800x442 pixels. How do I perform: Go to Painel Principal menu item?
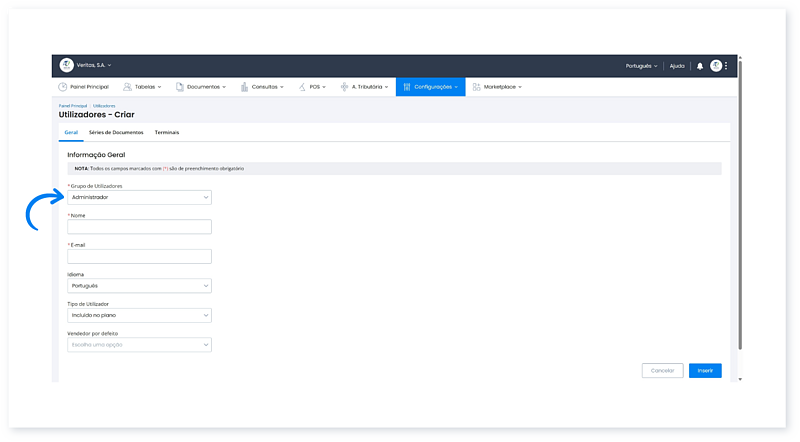pyautogui.click(x=83, y=87)
